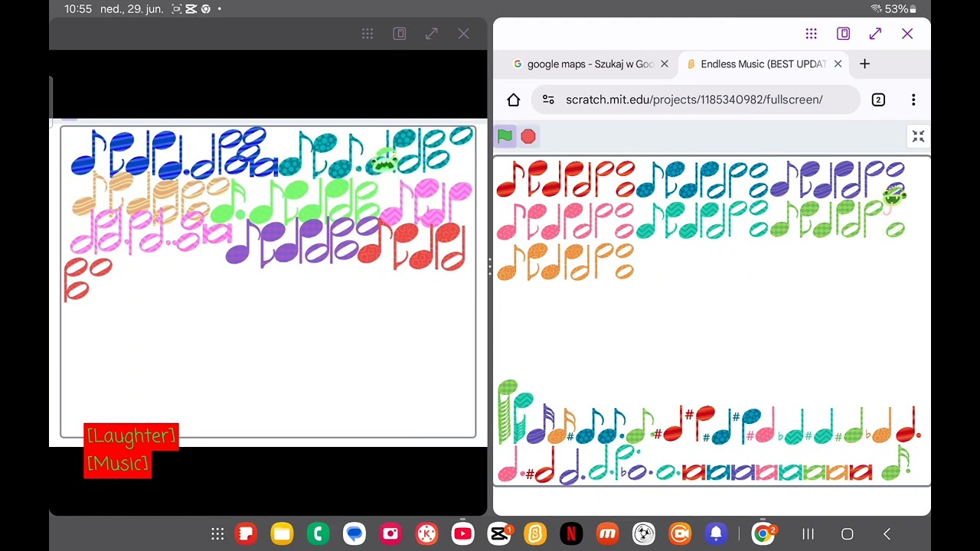Click the green monster face sprite in Scratch

pyautogui.click(x=894, y=197)
